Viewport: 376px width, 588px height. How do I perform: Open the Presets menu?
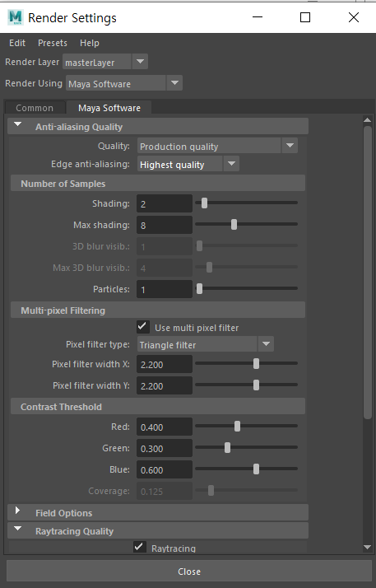(53, 43)
